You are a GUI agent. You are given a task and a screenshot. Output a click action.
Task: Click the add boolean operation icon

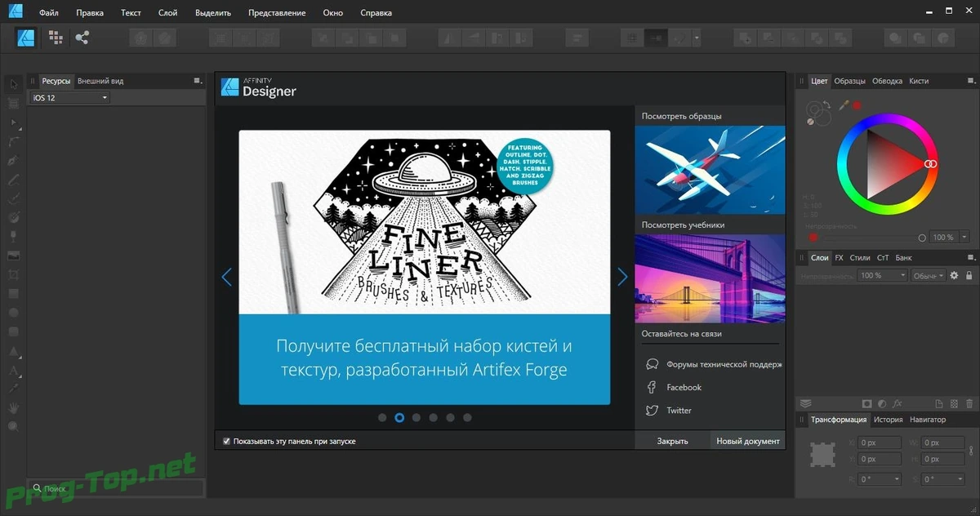(744, 38)
